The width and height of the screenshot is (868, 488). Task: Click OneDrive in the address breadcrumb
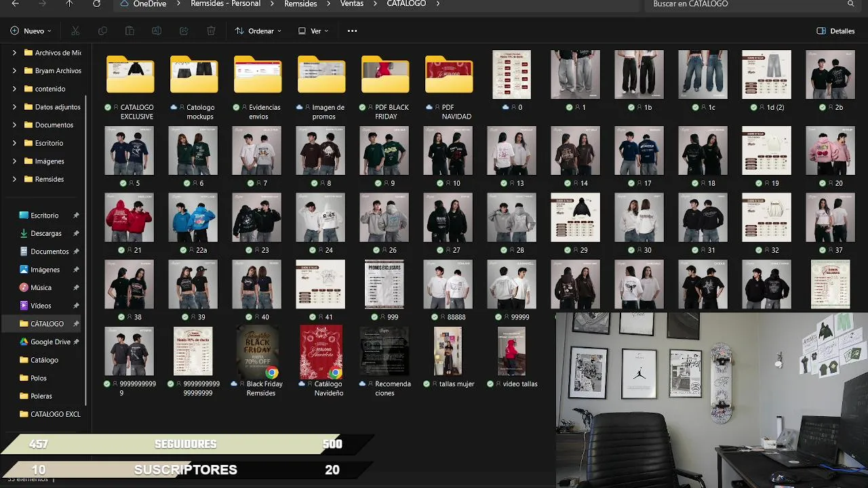150,4
